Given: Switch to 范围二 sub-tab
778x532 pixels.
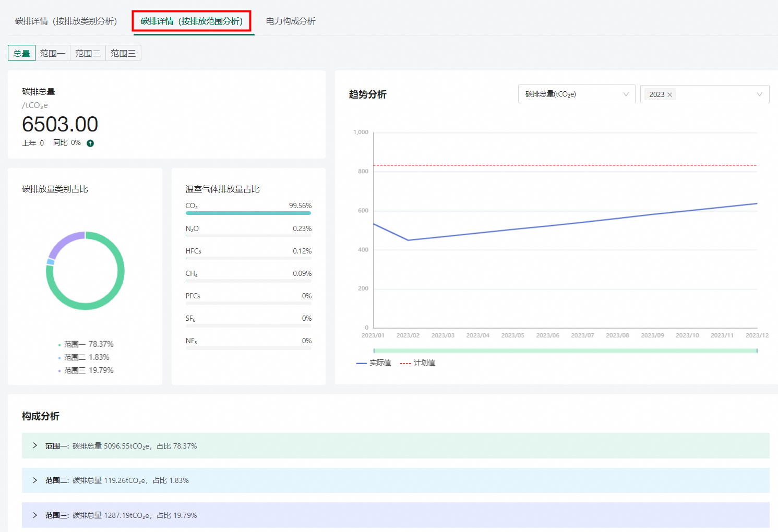Looking at the screenshot, I should 88,53.
